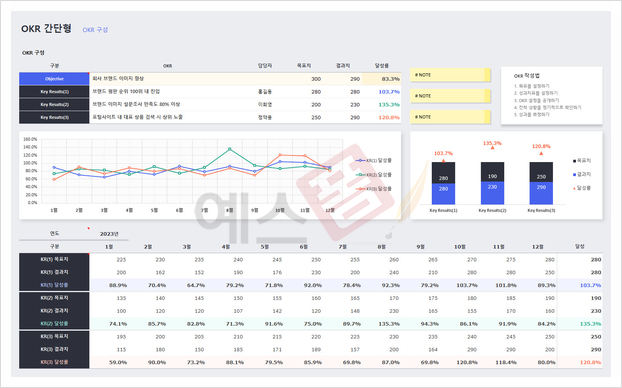622x388 pixels.
Task: Click the bottom yellow # NOTE box
Action: 450,117
